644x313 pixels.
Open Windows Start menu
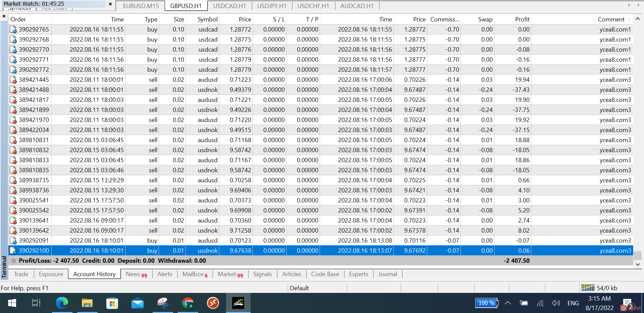tap(12, 303)
